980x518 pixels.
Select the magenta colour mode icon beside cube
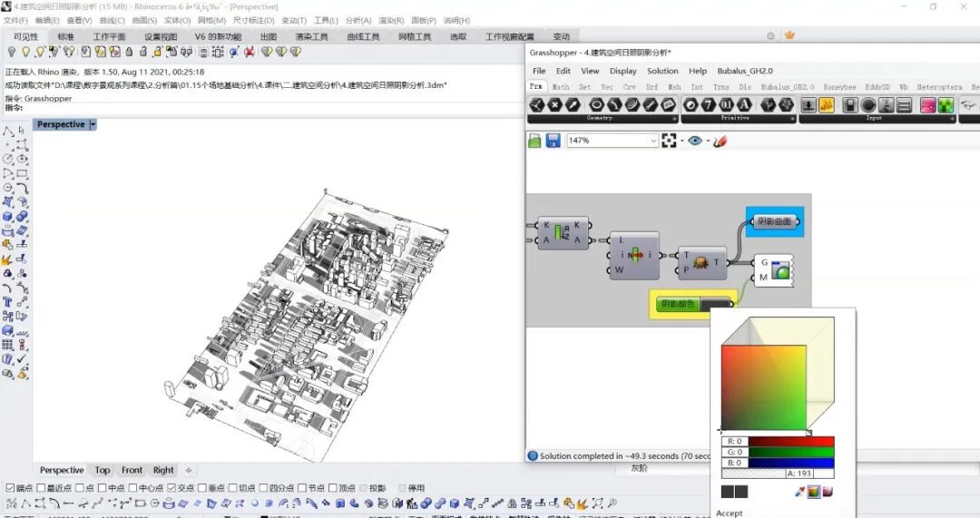(828, 492)
